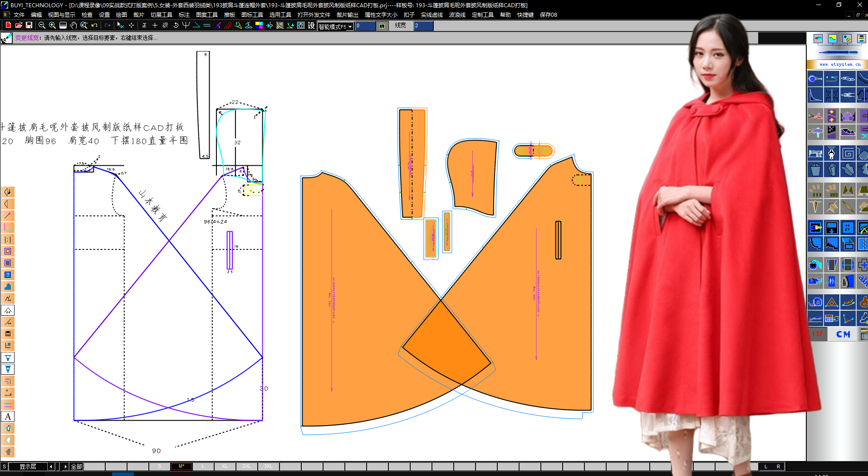Open the 帮助 menu
This screenshot has width=868, height=476.
[x=505, y=15]
